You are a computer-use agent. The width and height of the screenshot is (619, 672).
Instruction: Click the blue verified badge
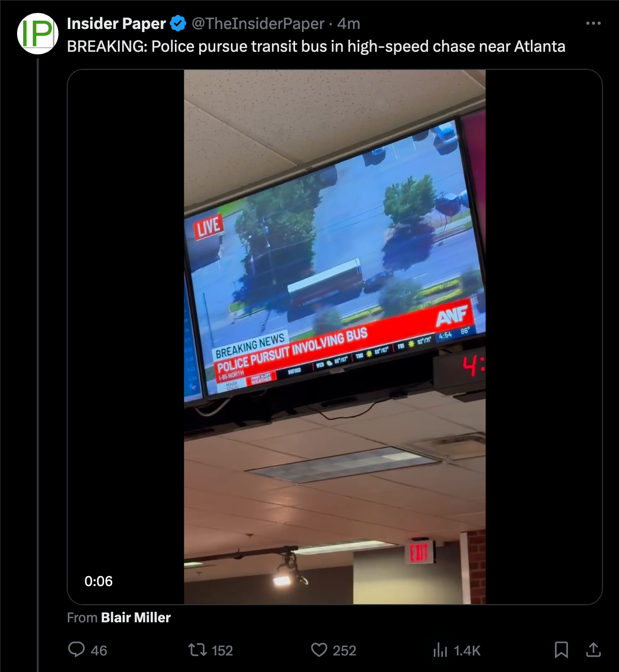click(x=178, y=23)
